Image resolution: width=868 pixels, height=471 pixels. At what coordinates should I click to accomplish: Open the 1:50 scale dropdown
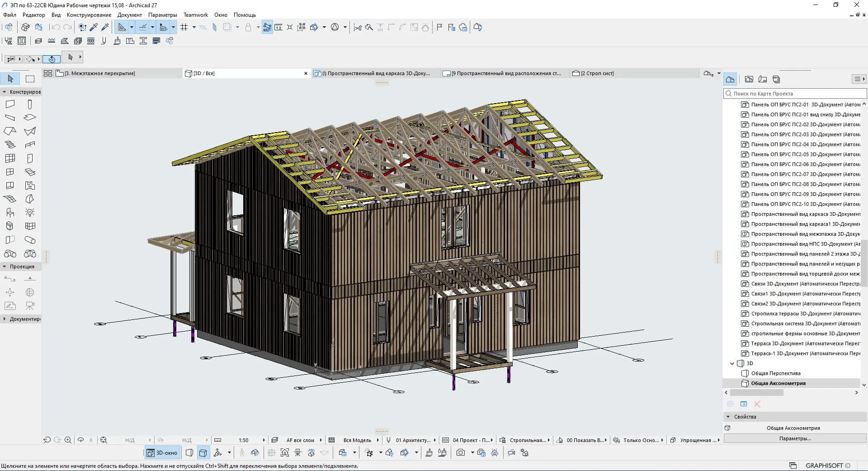coord(244,440)
